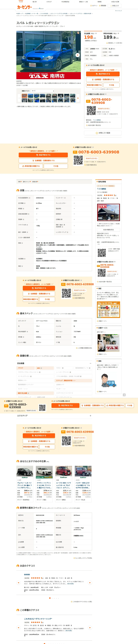This screenshot has height=644, width=138.
Task: Click 電話番号を読み取る in sticky bottom bar
Action: click(31, 411)
